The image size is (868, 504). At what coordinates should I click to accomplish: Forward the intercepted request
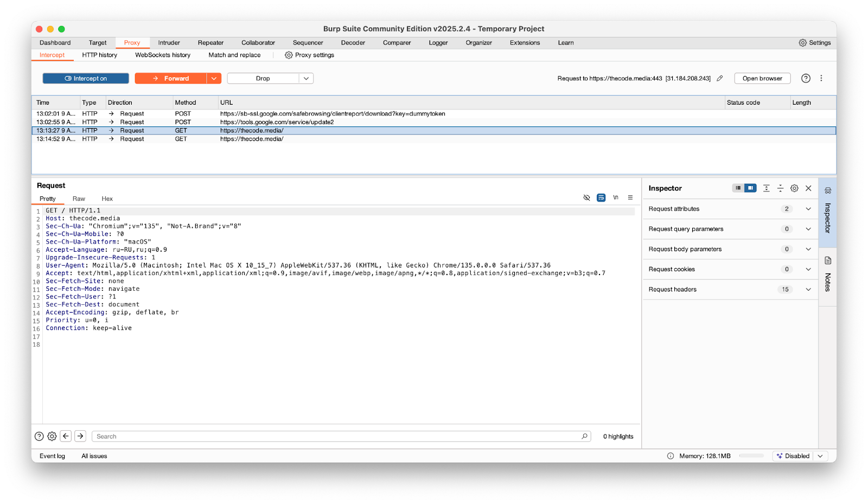(170, 79)
